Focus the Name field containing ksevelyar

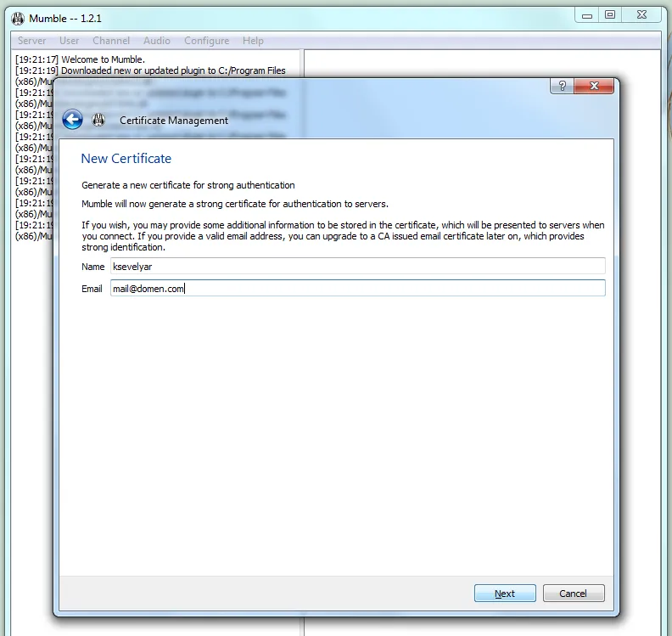click(358, 267)
